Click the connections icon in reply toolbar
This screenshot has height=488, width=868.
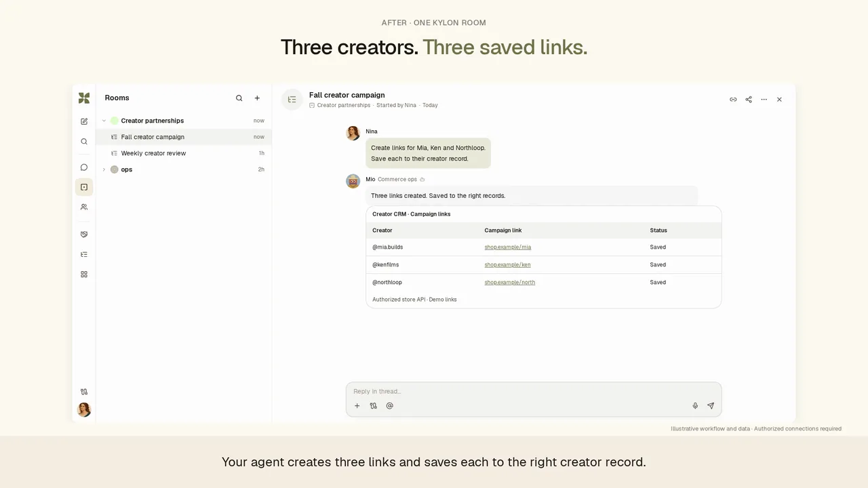coord(374,406)
